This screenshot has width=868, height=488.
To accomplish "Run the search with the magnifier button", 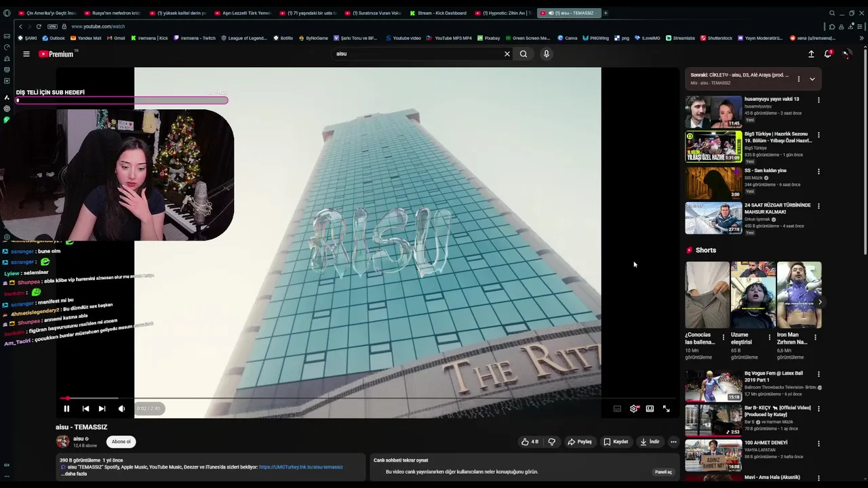I will 524,54.
